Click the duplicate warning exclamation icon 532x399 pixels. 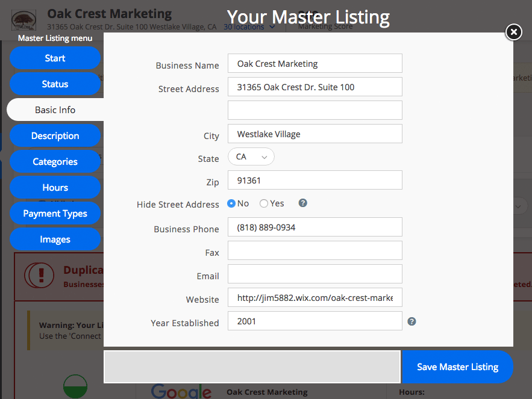pyautogui.click(x=39, y=276)
